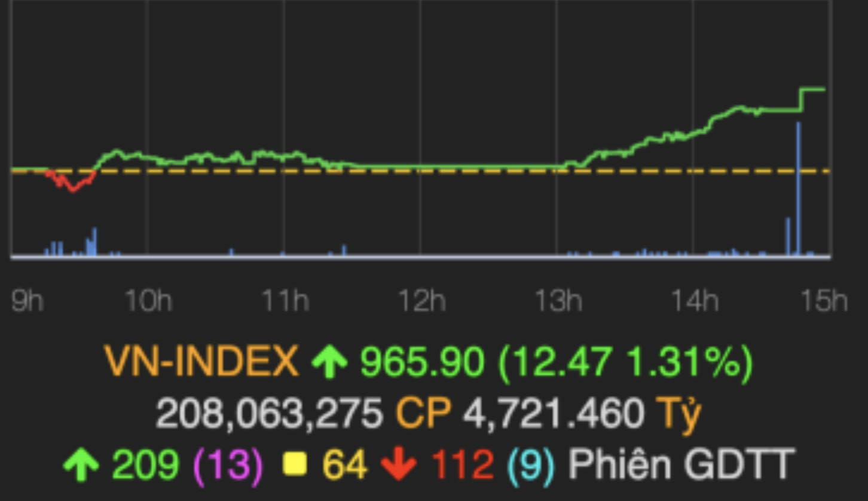Viewport: 868px width, 501px height.
Task: Click the advancers count 209
Action: point(145,465)
